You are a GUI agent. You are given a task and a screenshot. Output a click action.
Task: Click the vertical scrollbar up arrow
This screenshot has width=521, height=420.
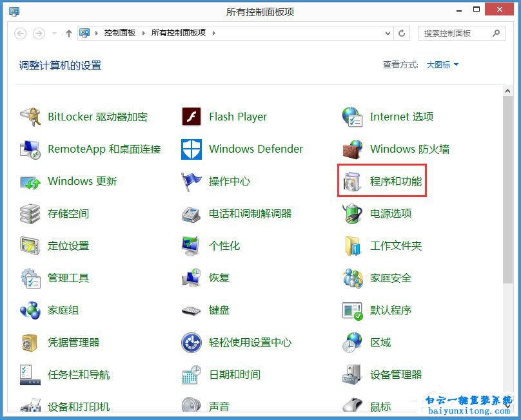[506, 90]
